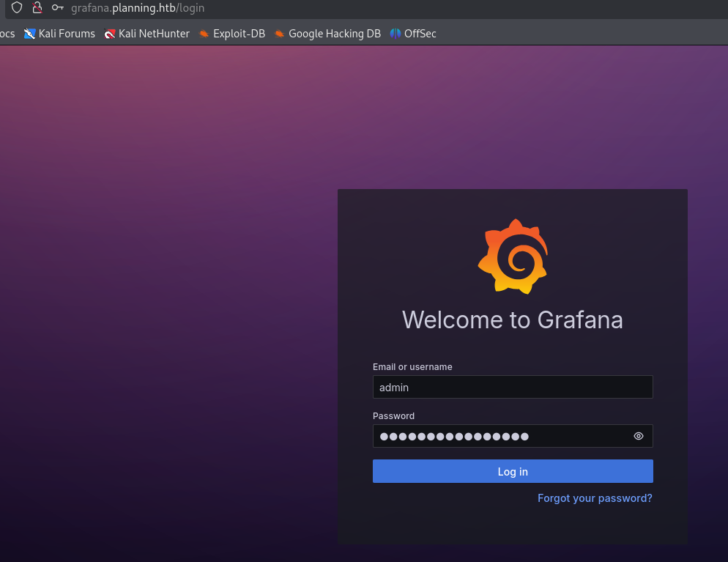Click the Kali NetHunter bookmark icon
Viewport: 728px width, 562px height.
(x=110, y=34)
